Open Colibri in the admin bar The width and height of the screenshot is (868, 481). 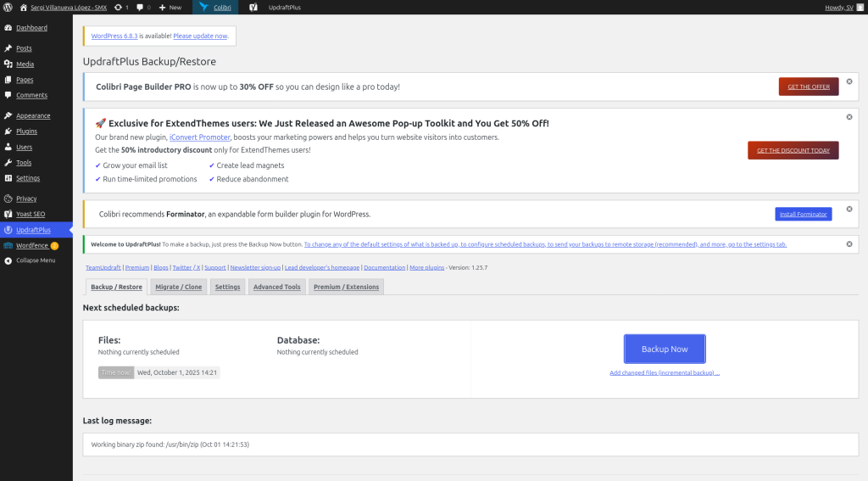click(214, 7)
